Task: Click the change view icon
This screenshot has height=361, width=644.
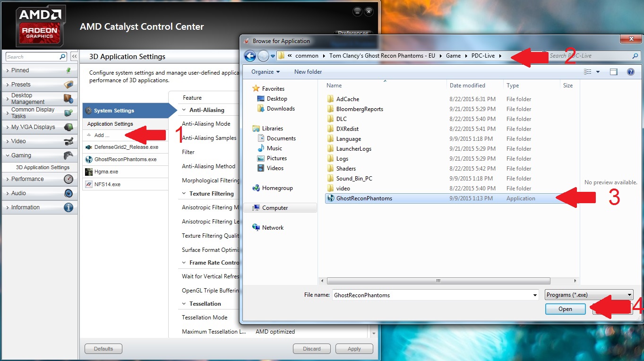Action: pyautogui.click(x=588, y=72)
